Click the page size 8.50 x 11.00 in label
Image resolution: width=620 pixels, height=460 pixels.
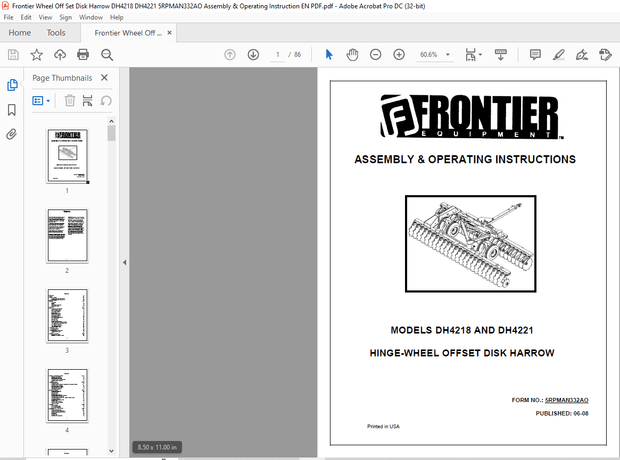tap(157, 447)
